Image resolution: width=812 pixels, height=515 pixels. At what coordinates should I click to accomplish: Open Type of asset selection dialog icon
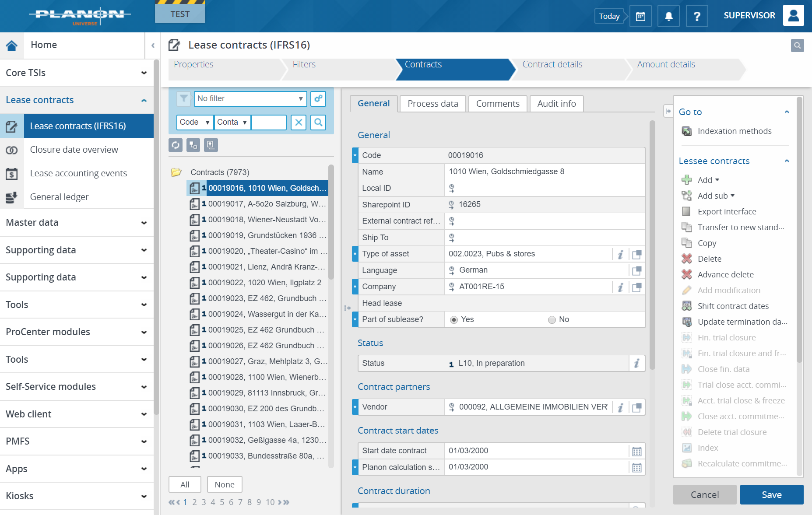click(637, 254)
